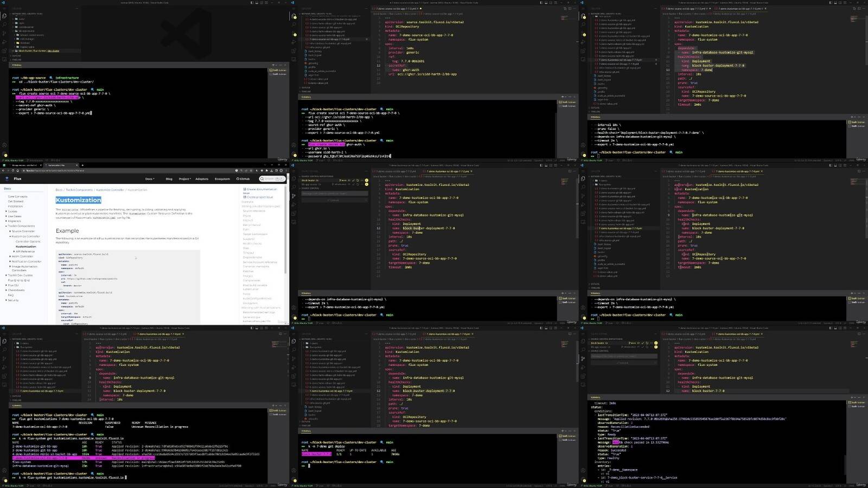This screenshot has height=488, width=868.
Task: Expand API Reference in Flux docs sidebar
Action: pyautogui.click(x=14, y=251)
